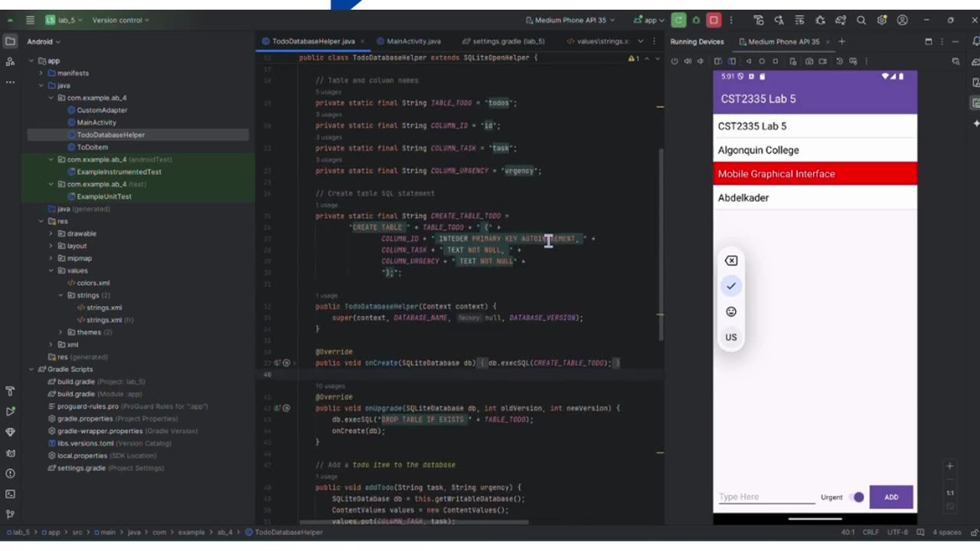Open the Git version control tool icon
980x551 pixels.
tap(10, 514)
